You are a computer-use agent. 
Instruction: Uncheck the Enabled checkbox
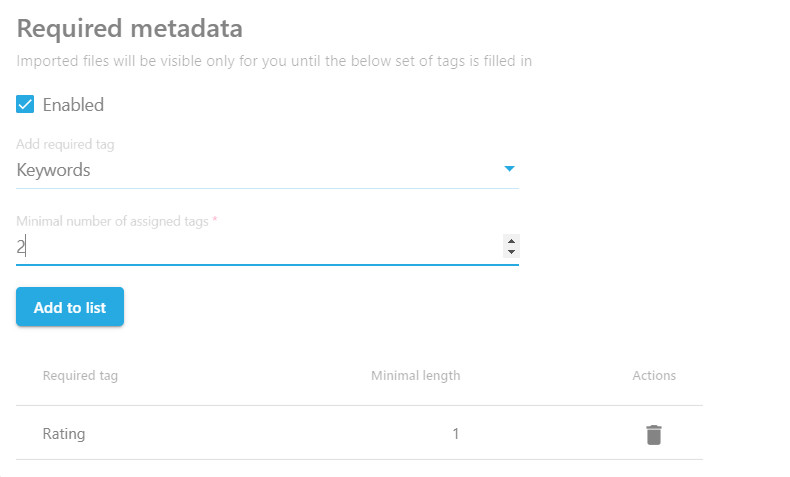tap(26, 104)
